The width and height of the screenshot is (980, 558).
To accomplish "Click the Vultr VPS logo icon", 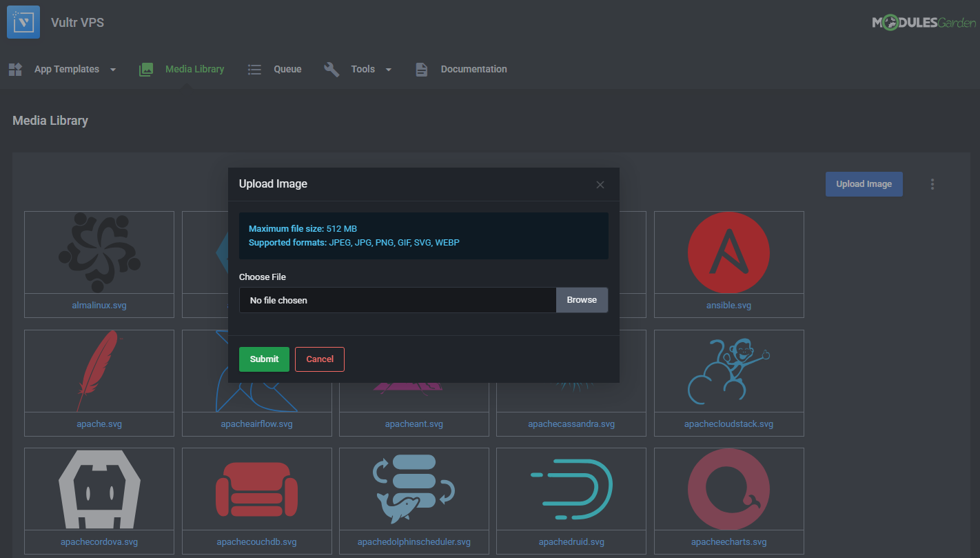I will (x=23, y=22).
